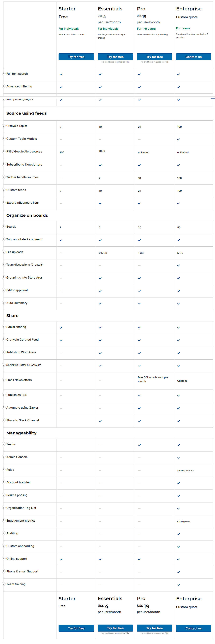Image resolution: width=215 pixels, height=644 pixels.
Task: Open info for Automate using Zapier
Action: click(4, 407)
